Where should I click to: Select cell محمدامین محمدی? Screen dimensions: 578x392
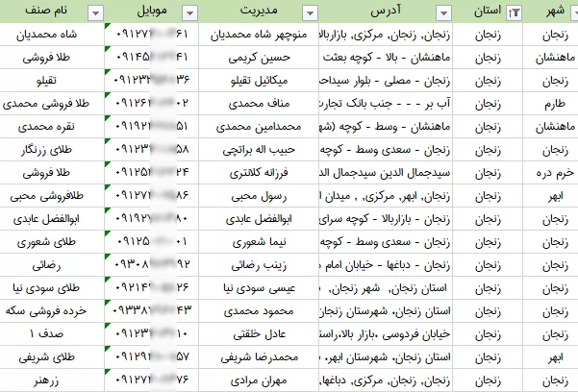click(x=259, y=127)
